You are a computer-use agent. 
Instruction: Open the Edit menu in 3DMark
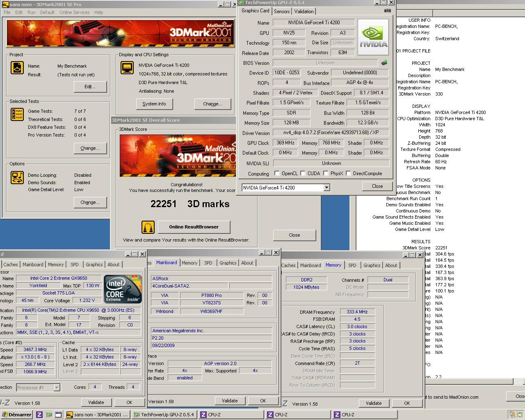(19, 12)
